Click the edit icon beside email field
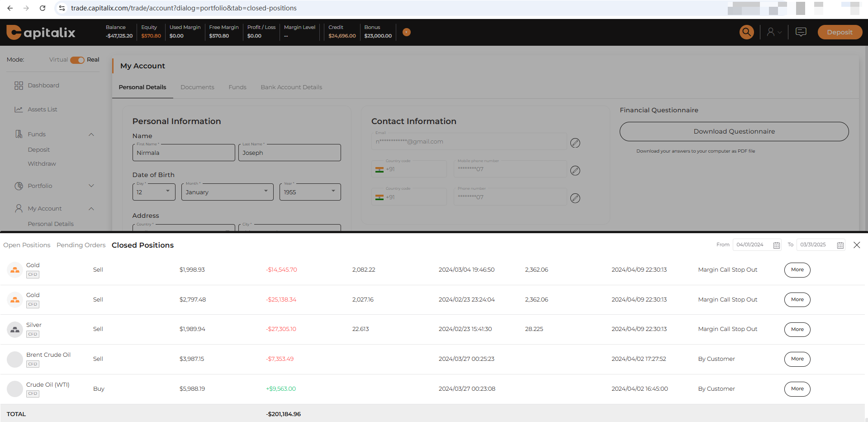The image size is (868, 422). (x=575, y=143)
